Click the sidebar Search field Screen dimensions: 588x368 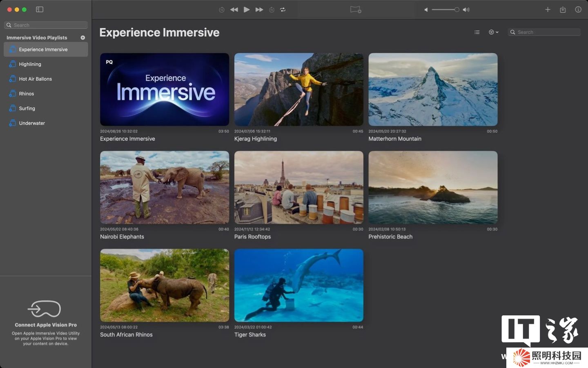tap(49, 25)
